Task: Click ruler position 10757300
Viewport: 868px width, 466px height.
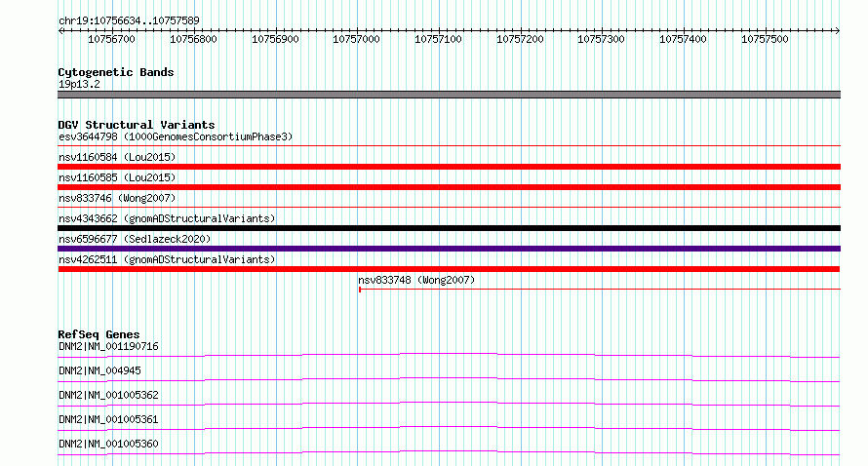Action: pos(601,39)
